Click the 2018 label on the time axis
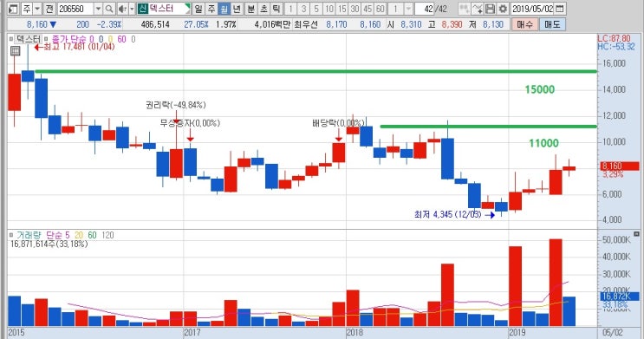Image resolution: width=644 pixels, height=339 pixels. [x=355, y=332]
